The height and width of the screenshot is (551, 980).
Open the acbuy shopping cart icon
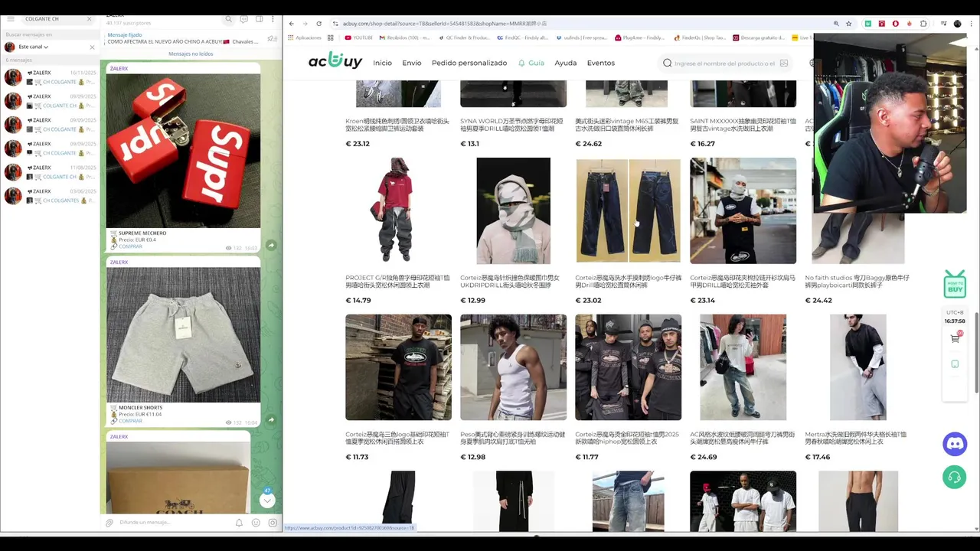click(955, 337)
